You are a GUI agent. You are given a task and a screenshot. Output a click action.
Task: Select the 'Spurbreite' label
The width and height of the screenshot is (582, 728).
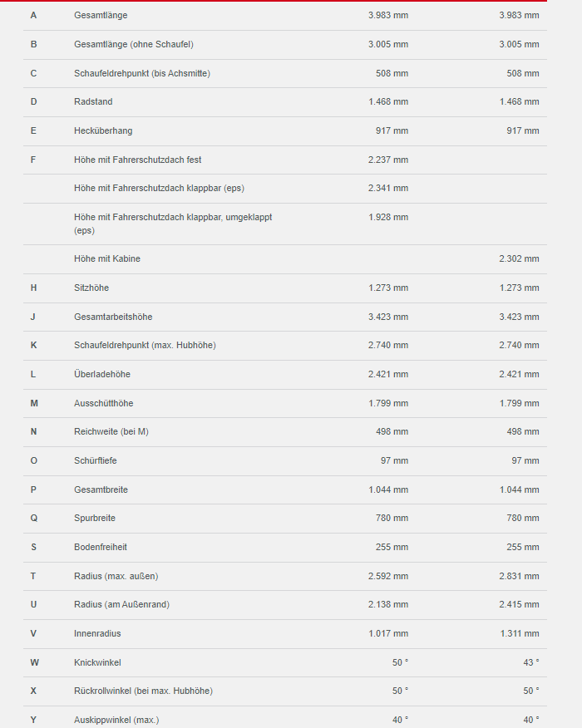click(x=95, y=519)
